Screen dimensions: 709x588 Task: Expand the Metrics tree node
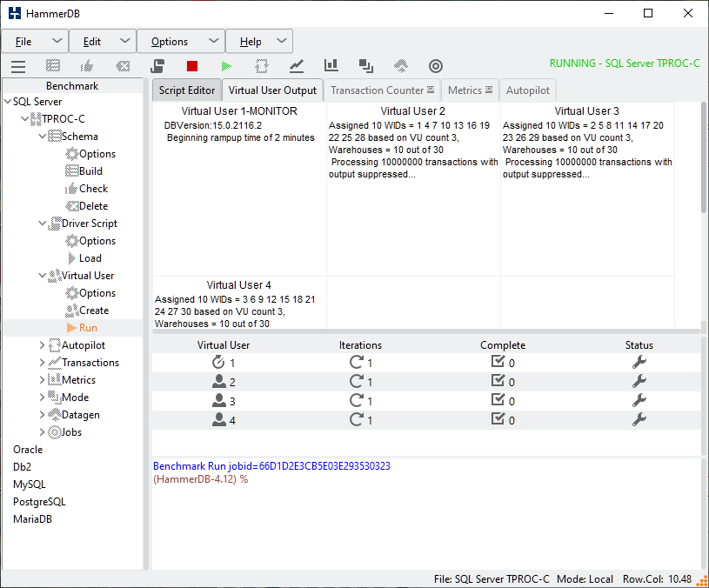(x=42, y=380)
